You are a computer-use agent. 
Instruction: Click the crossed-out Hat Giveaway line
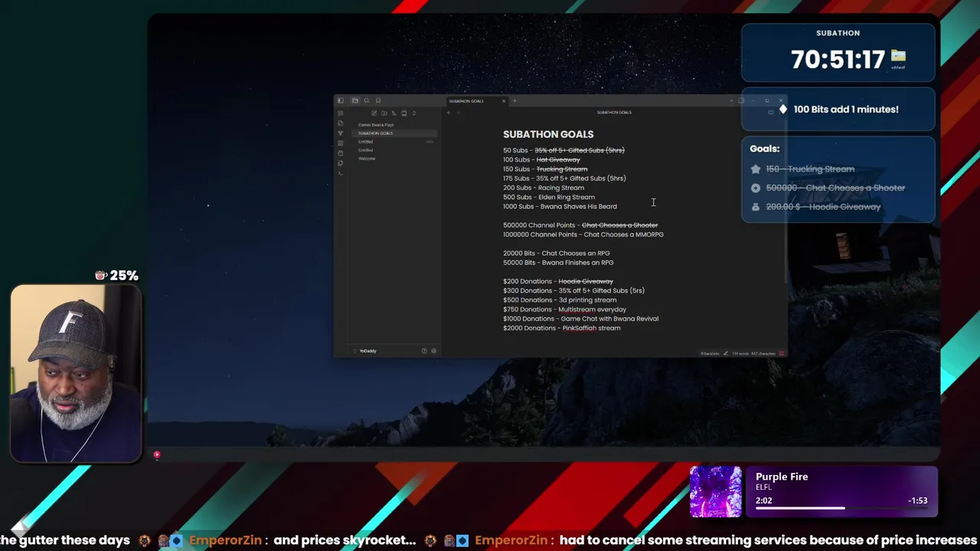[x=541, y=160]
